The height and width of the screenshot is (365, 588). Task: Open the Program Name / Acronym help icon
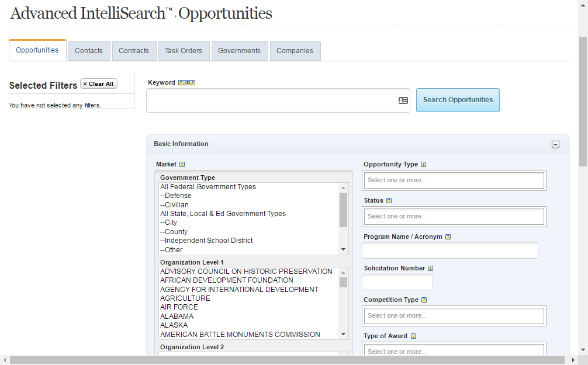448,237
